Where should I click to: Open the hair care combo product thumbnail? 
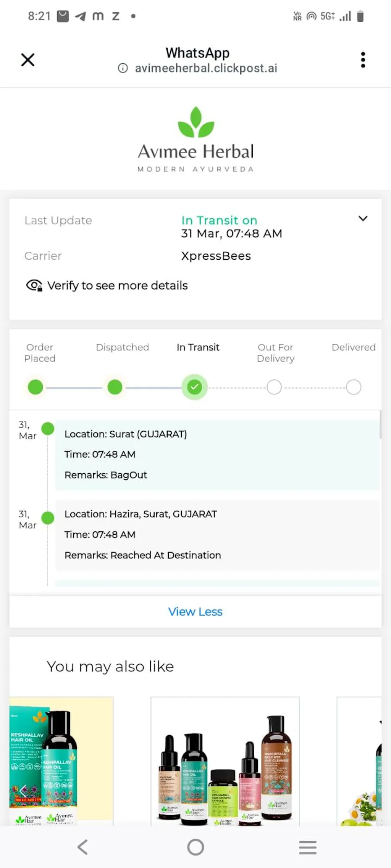(x=225, y=761)
